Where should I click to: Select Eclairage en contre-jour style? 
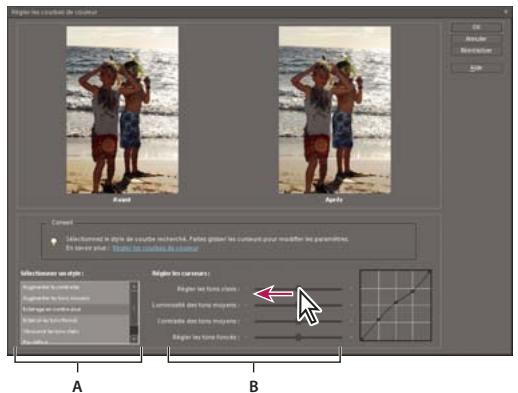(75, 309)
